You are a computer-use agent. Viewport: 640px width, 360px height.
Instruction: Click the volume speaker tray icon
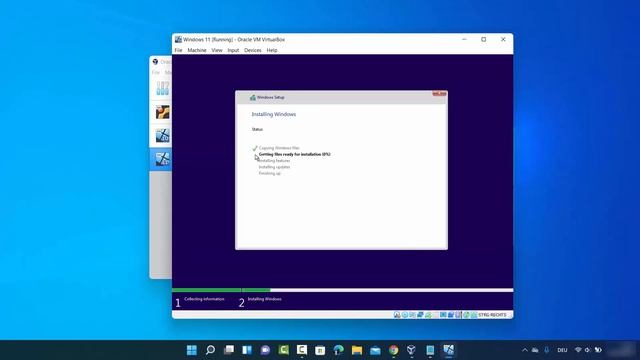pos(588,350)
